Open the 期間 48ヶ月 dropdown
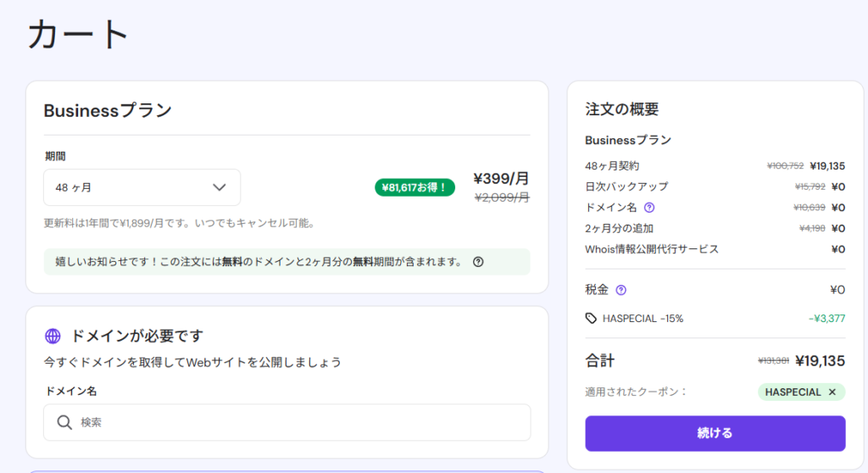The image size is (868, 473). pos(142,187)
